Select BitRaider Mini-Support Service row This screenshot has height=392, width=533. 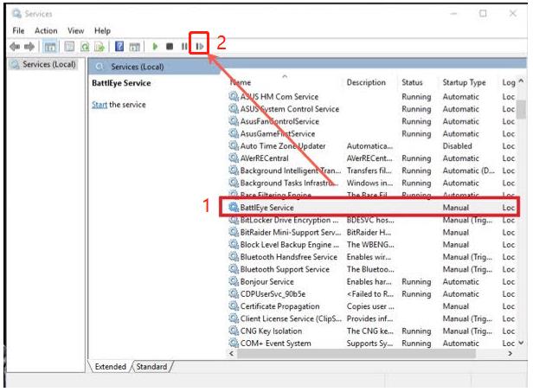point(371,232)
